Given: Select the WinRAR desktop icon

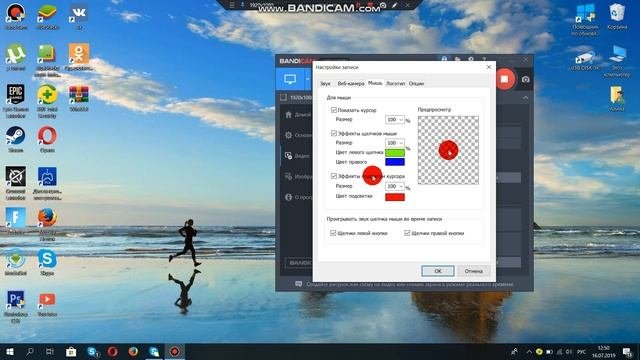Looking at the screenshot, I should (79, 98).
